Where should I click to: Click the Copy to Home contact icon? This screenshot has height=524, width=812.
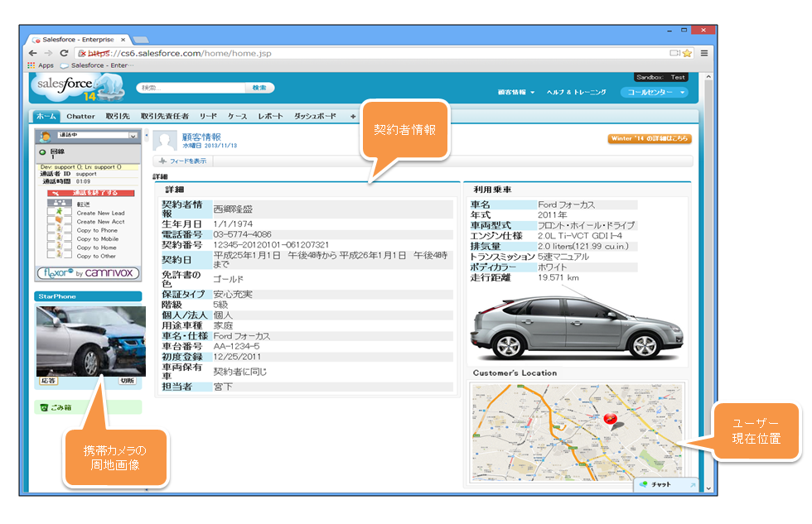click(59, 247)
